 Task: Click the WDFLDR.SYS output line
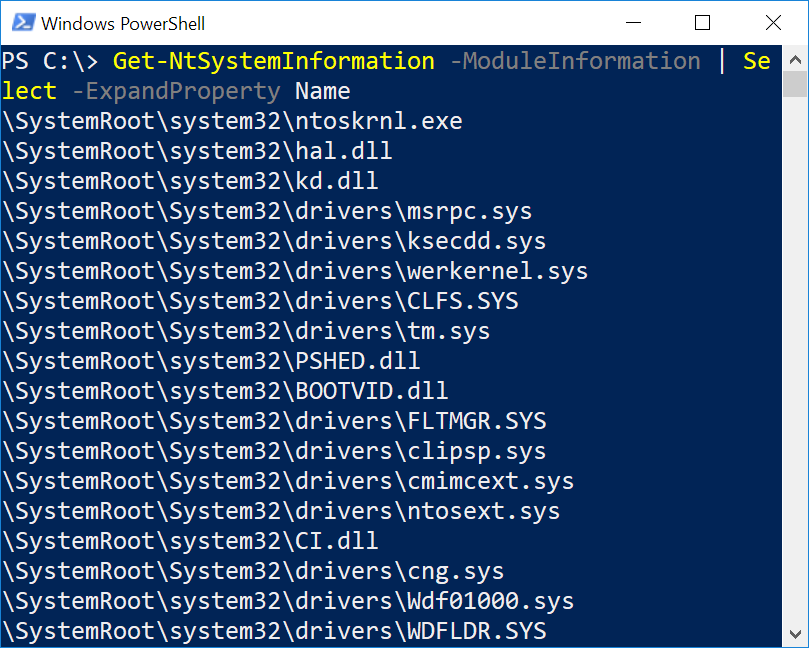coord(274,631)
